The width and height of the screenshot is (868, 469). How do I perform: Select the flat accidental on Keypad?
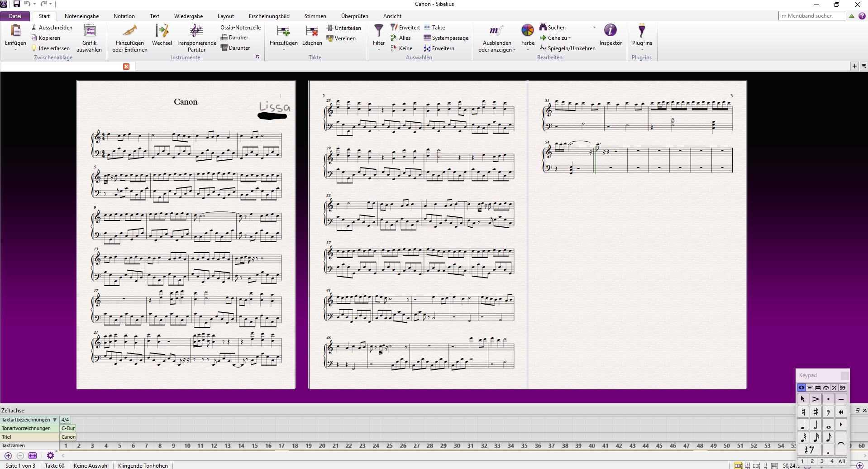point(828,412)
